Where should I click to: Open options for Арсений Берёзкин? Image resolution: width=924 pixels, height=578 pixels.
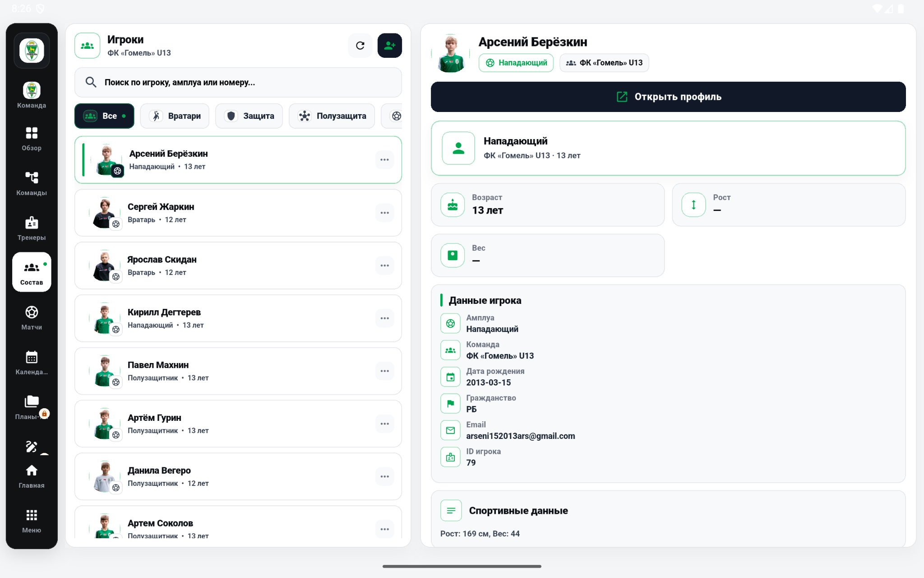[384, 160]
